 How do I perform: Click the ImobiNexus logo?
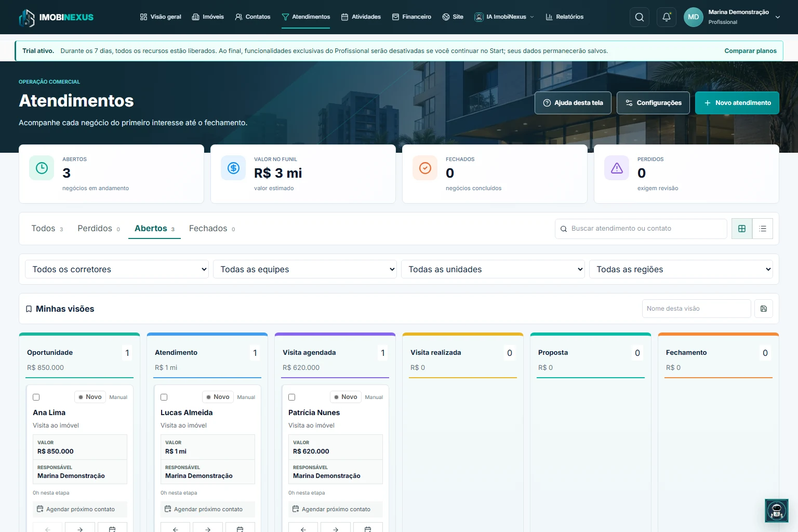point(56,17)
